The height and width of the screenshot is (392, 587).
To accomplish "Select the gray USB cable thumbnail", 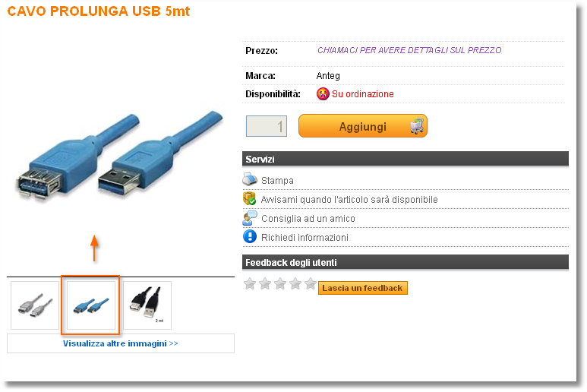I will pos(35,305).
